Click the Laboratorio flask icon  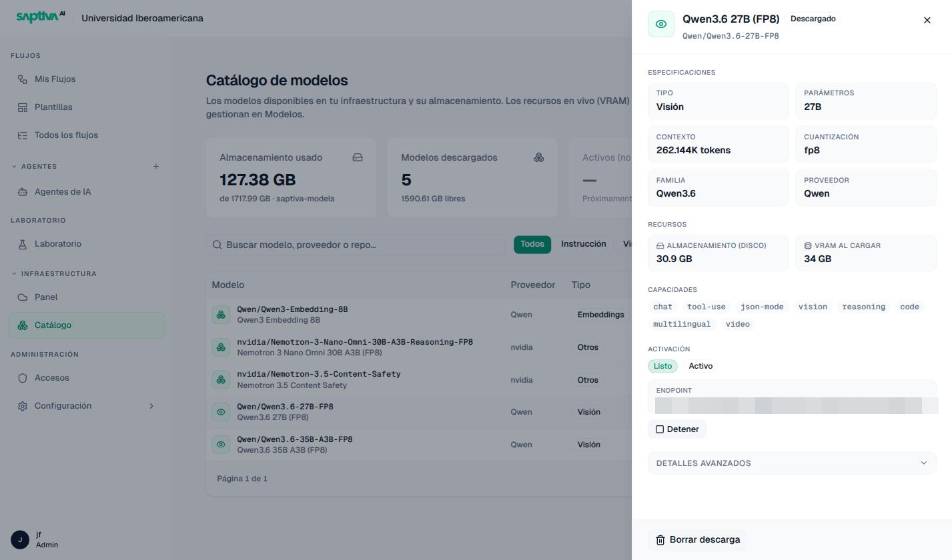tap(23, 244)
